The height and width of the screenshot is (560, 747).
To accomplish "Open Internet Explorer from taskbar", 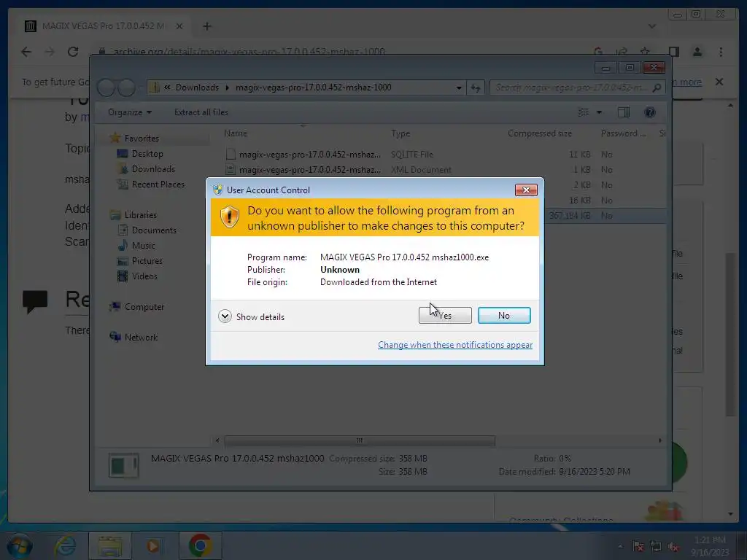I will tap(65, 545).
